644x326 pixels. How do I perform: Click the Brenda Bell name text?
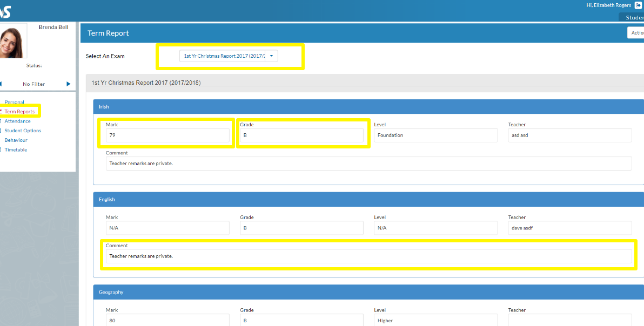53,27
